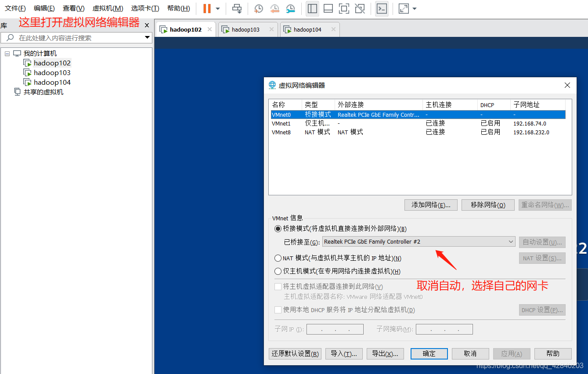The height and width of the screenshot is (374, 588).
Task: Open the stretch display dropdown arrow
Action: click(x=415, y=9)
